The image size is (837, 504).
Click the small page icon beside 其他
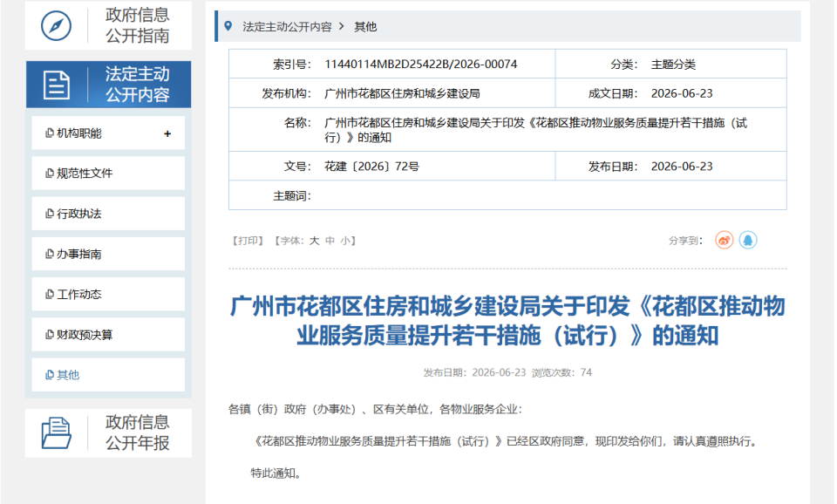click(x=50, y=375)
